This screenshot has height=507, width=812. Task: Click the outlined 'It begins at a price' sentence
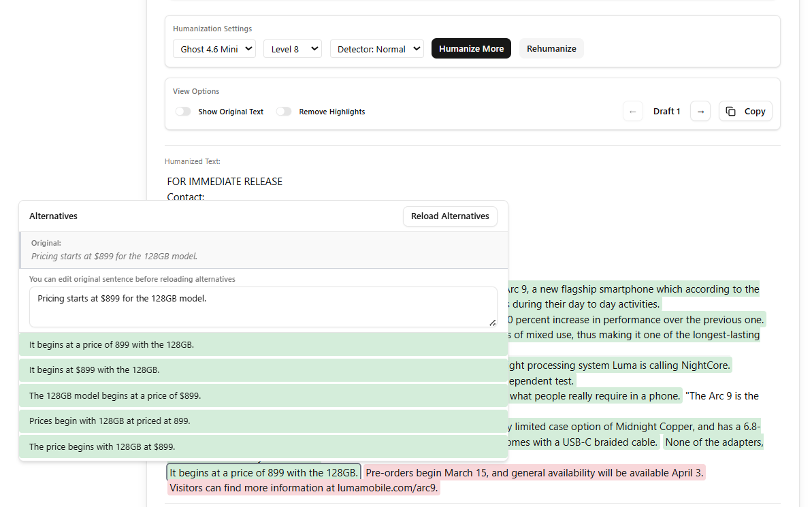[263, 472]
